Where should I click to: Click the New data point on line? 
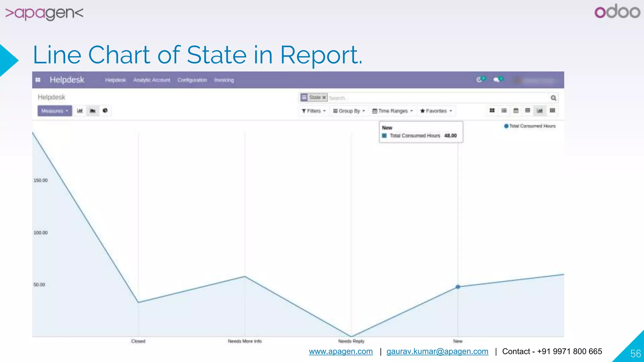pos(458,287)
